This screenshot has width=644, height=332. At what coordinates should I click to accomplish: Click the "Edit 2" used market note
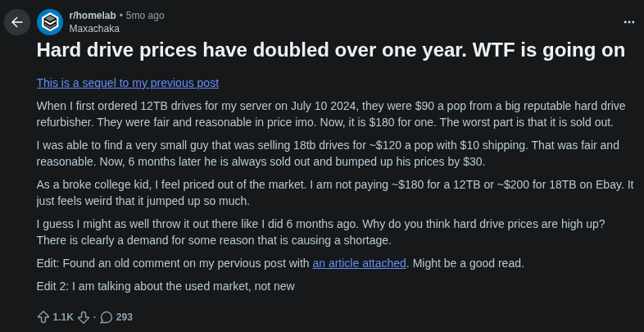(165, 286)
